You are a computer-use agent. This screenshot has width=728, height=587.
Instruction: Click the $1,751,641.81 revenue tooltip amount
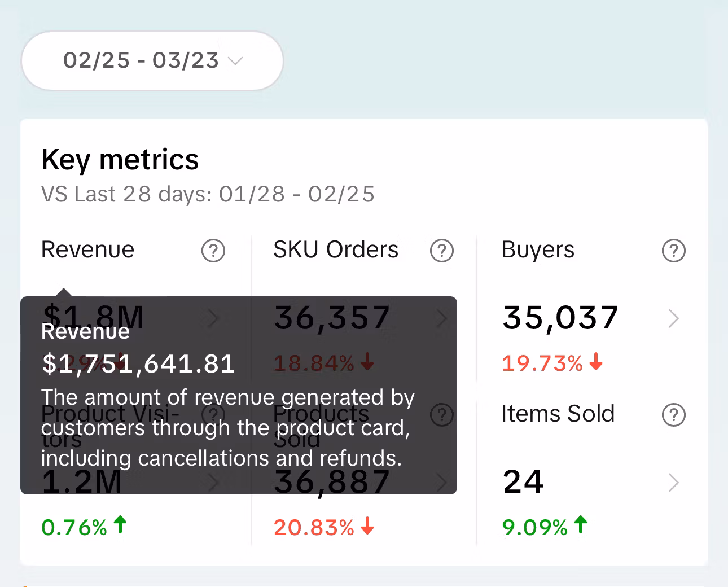point(138,364)
